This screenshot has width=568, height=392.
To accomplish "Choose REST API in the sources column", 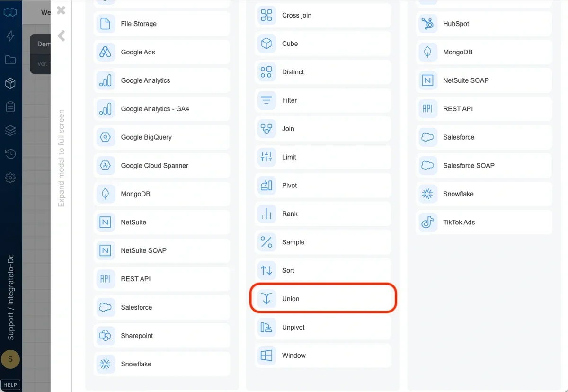I will pyautogui.click(x=162, y=279).
